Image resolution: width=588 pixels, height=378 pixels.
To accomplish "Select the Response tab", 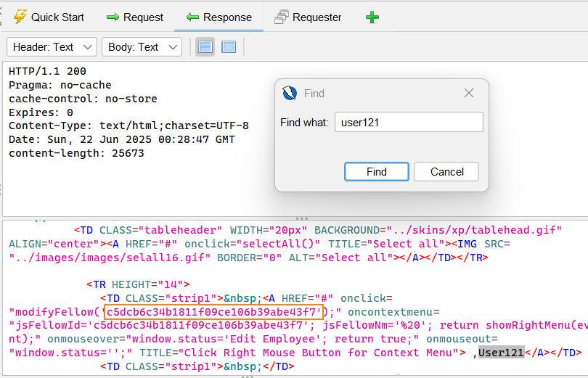I will click(219, 17).
